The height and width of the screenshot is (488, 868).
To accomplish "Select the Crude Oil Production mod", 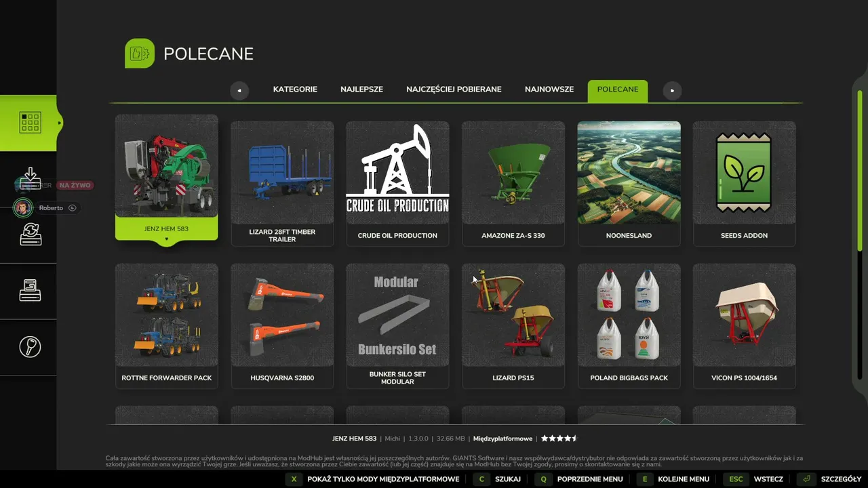I will [x=397, y=184].
